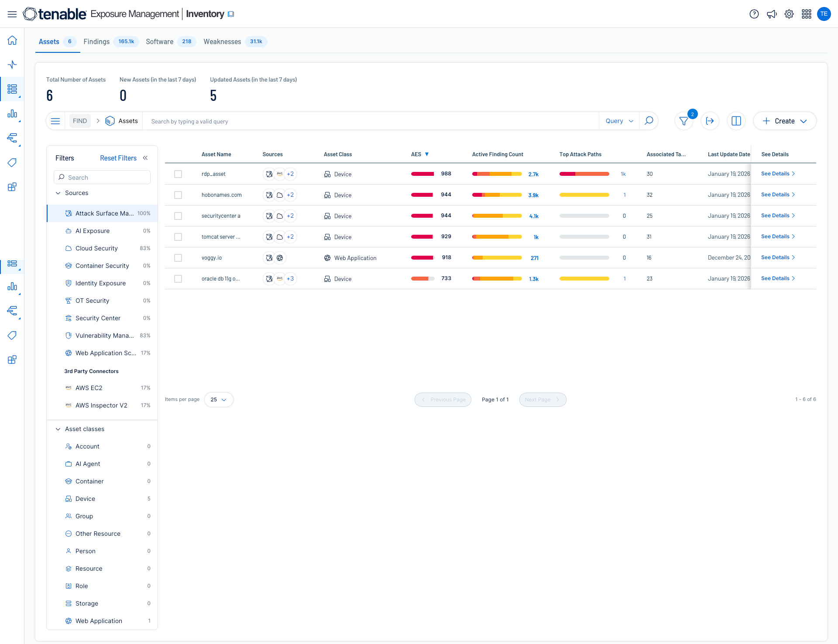Check the rdp_asset row checkbox

(178, 174)
